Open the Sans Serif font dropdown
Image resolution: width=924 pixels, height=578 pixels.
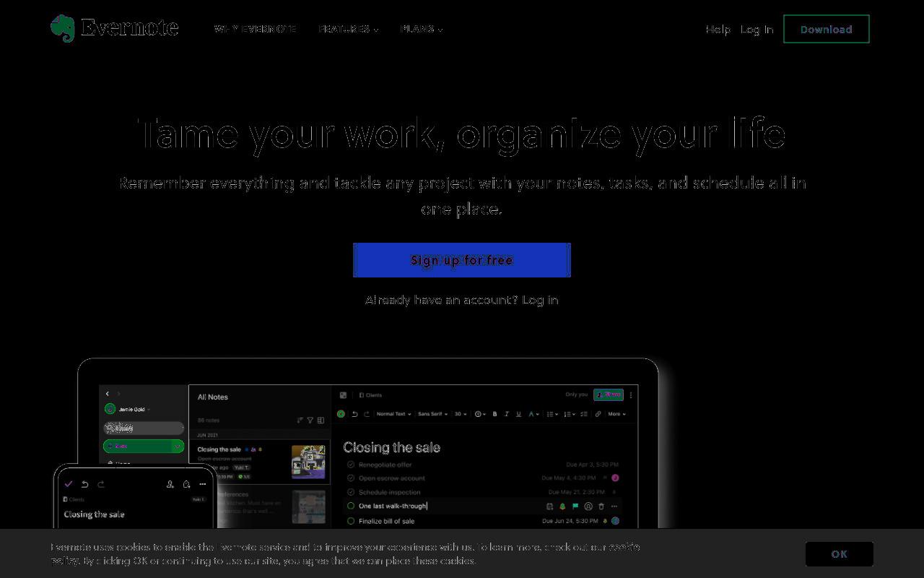(432, 414)
